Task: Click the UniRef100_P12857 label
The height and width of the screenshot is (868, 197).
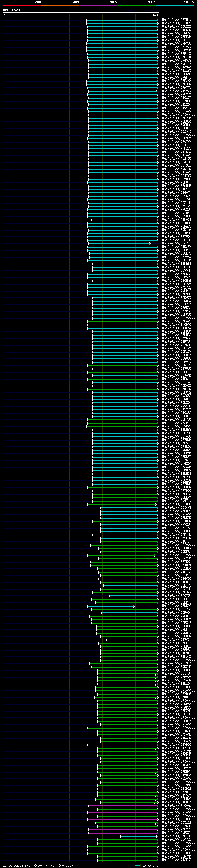Action: pyautogui.click(x=177, y=159)
